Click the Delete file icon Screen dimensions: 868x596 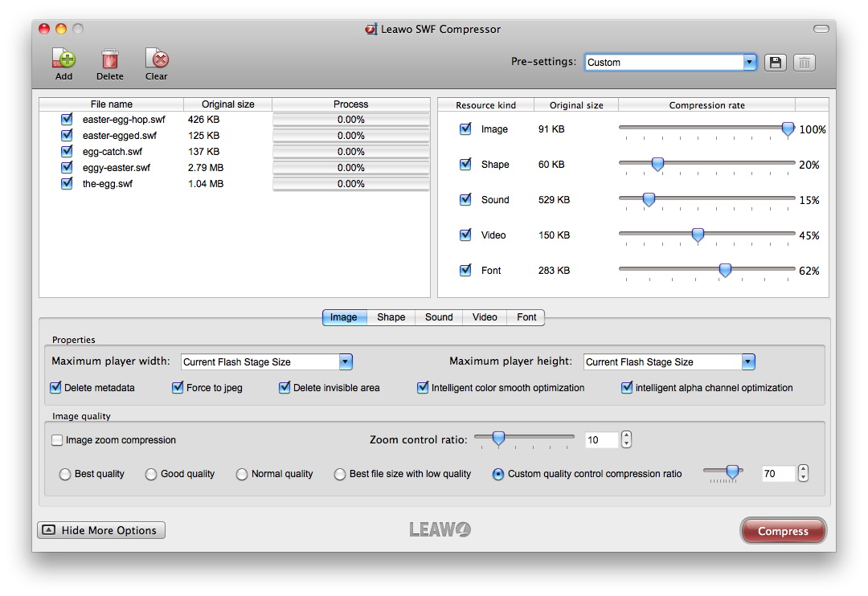109,59
